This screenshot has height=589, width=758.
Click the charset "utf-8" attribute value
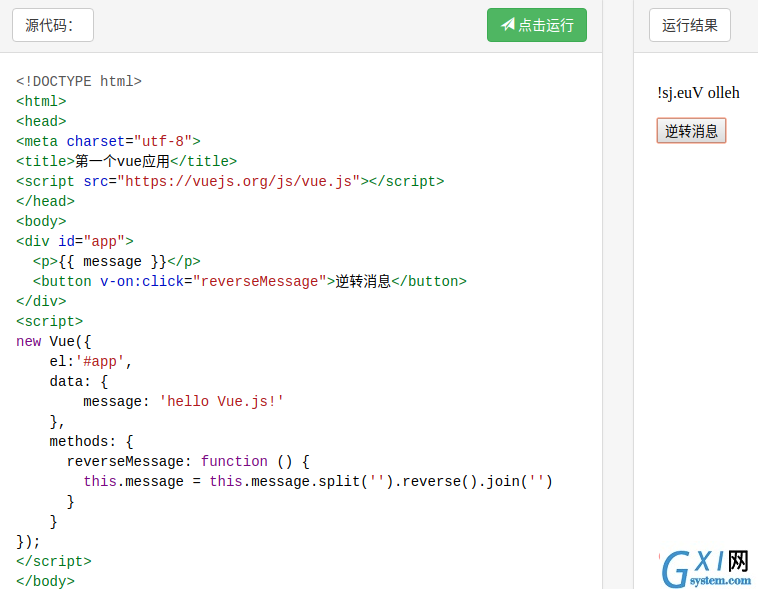click(163, 141)
